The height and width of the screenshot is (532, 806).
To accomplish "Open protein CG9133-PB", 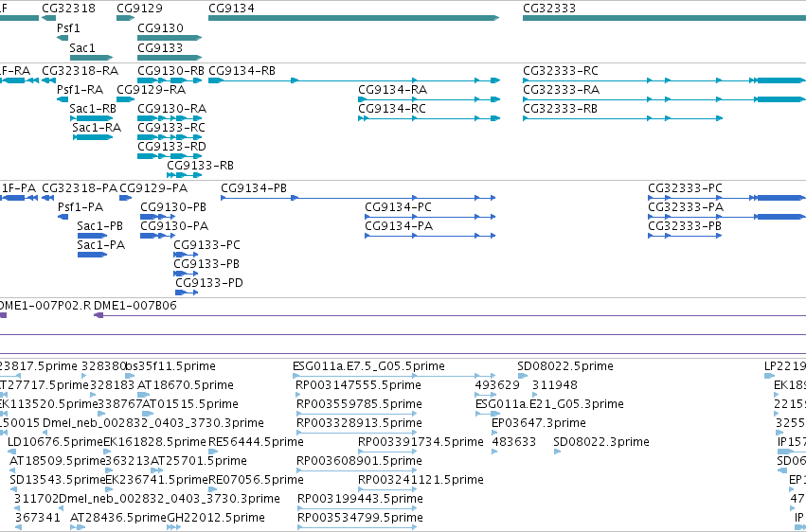I will [186, 274].
